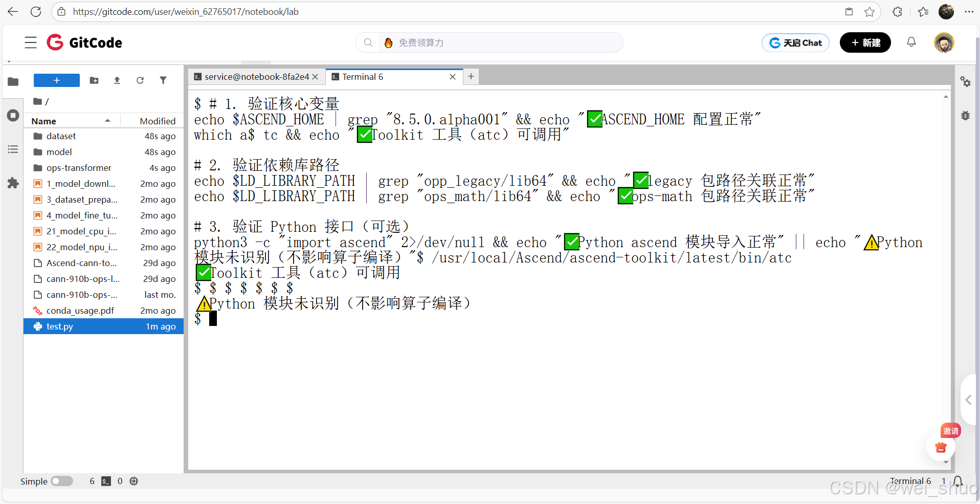Expand the collapsed right side panel chevron
The width and height of the screenshot is (980, 504).
tap(968, 400)
